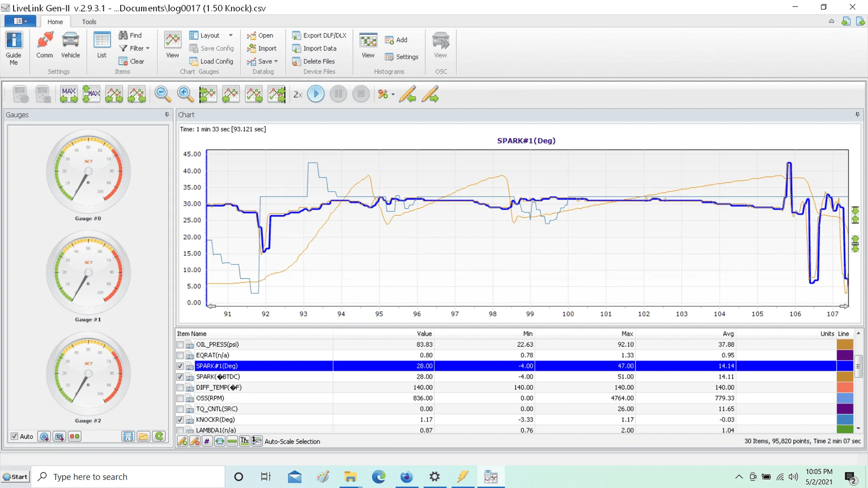Screen dimensions: 868x488
Task: Open the Items List
Action: [101, 45]
